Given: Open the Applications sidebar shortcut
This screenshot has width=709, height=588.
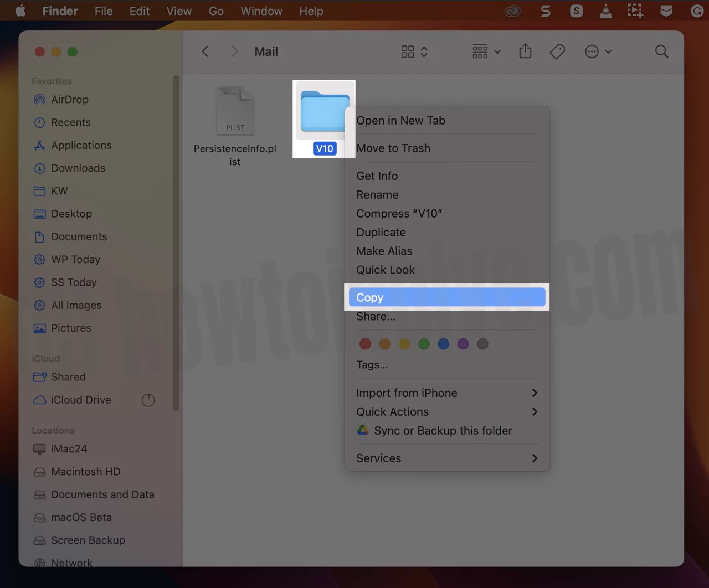Looking at the screenshot, I should point(81,145).
